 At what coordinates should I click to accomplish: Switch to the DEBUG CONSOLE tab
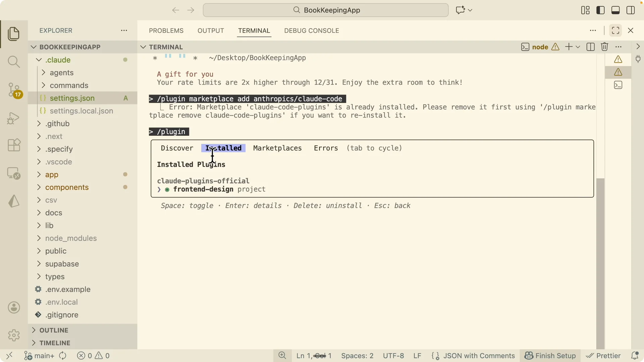(x=312, y=31)
